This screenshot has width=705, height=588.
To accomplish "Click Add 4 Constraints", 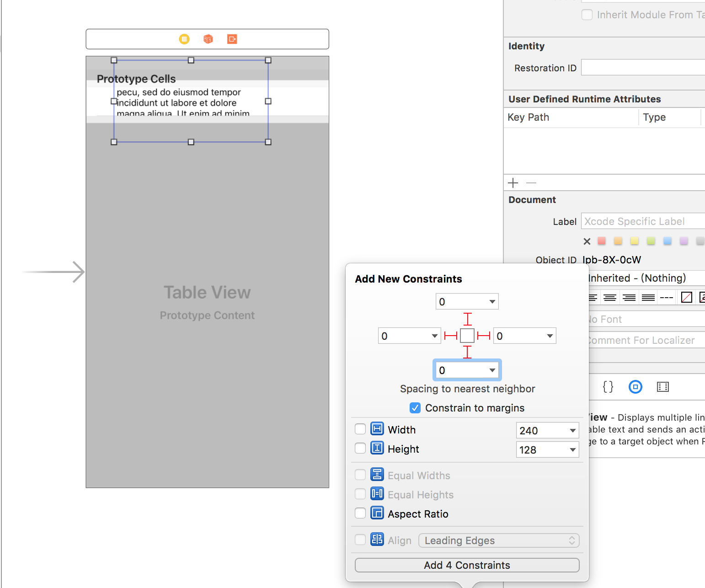I will [x=467, y=565].
